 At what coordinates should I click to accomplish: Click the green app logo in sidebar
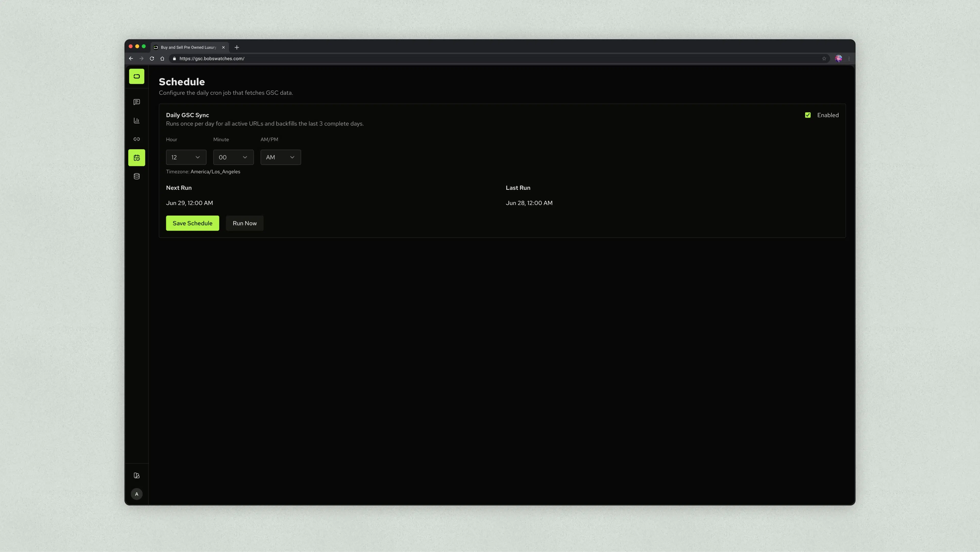point(137,76)
